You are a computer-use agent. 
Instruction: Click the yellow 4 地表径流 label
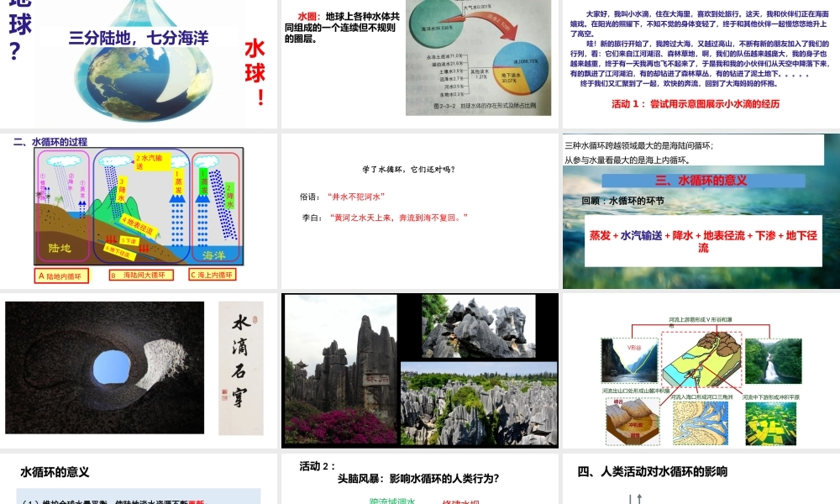tap(139, 227)
